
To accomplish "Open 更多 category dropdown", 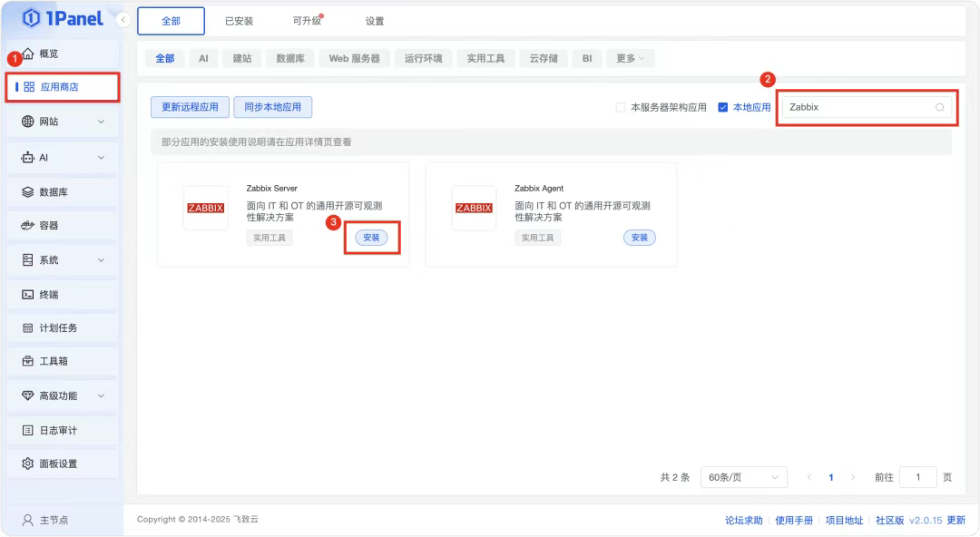I will coord(631,58).
